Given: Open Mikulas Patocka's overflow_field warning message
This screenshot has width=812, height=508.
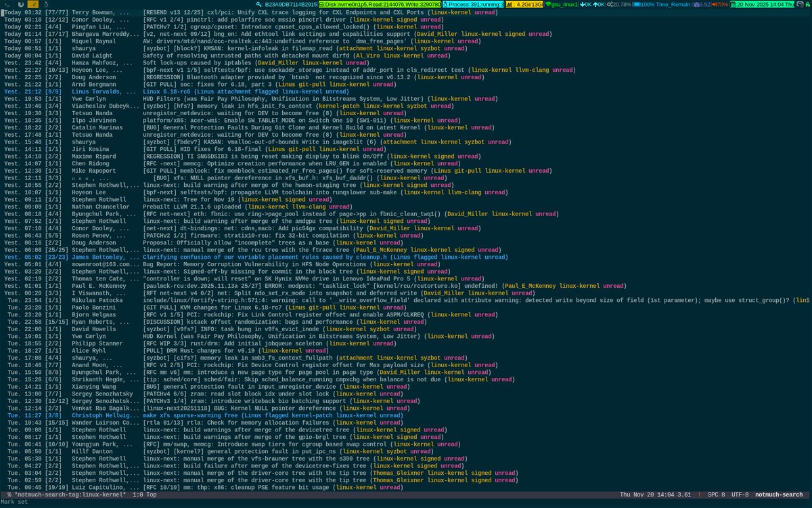Looking at the screenshot, I should pyautogui.click(x=304, y=300).
